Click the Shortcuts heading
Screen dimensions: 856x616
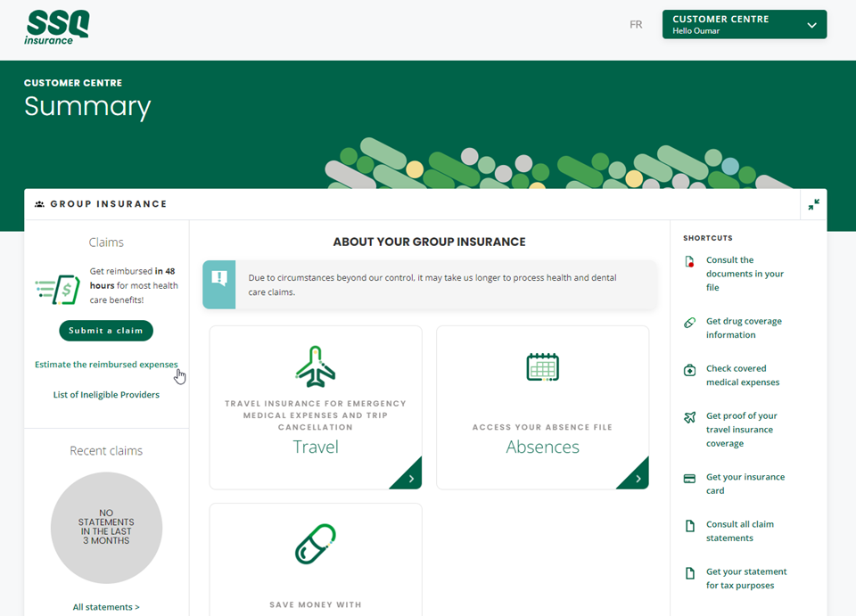[707, 238]
